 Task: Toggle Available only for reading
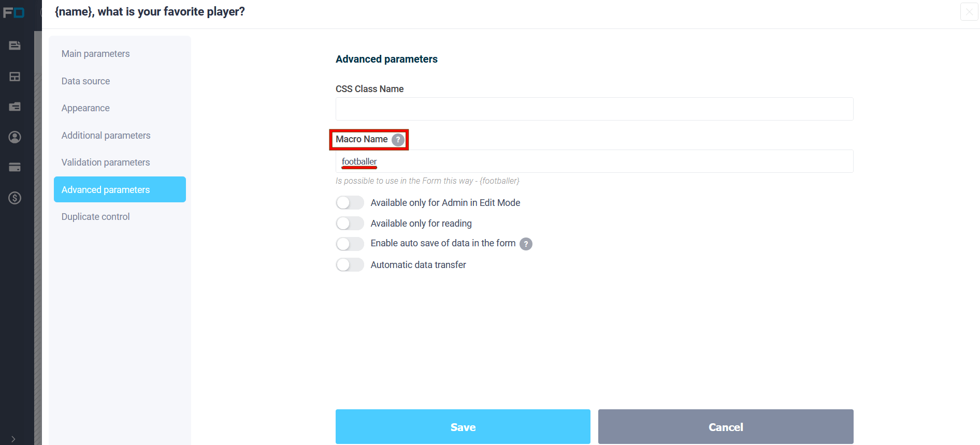pos(350,224)
